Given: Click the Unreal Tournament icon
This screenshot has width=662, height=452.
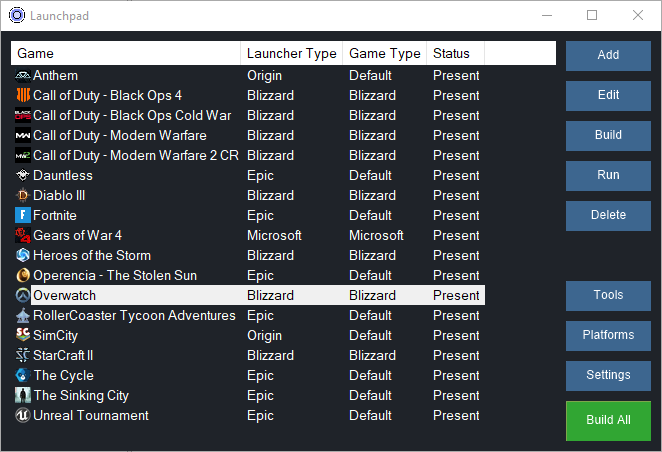Looking at the screenshot, I should [23, 415].
